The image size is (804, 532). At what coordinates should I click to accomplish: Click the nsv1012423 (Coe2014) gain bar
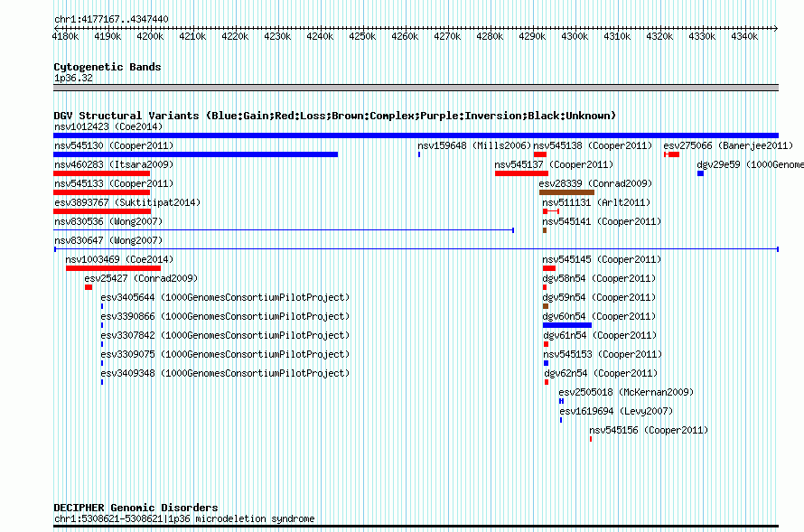[x=416, y=135]
